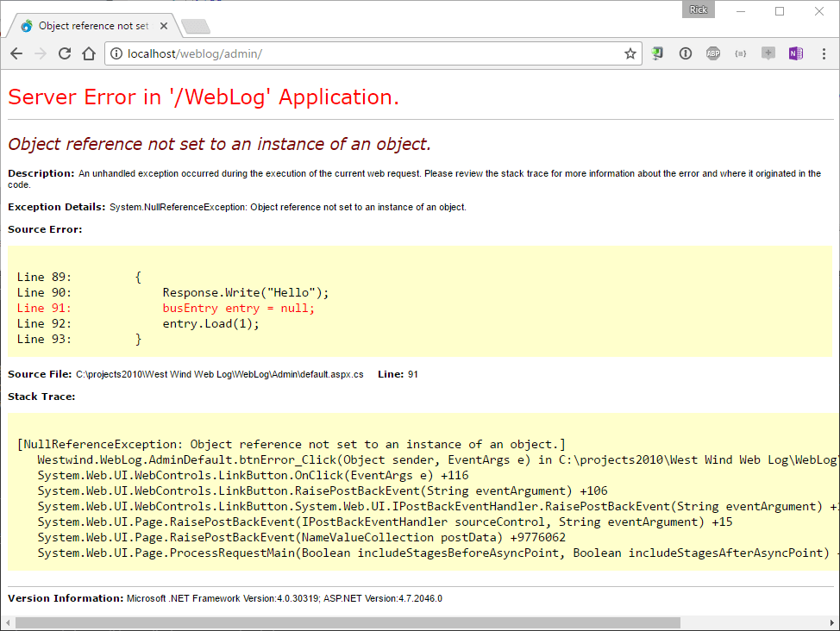Click the localhost/weblog/admin URL text
The height and width of the screenshot is (631, 840).
185,53
